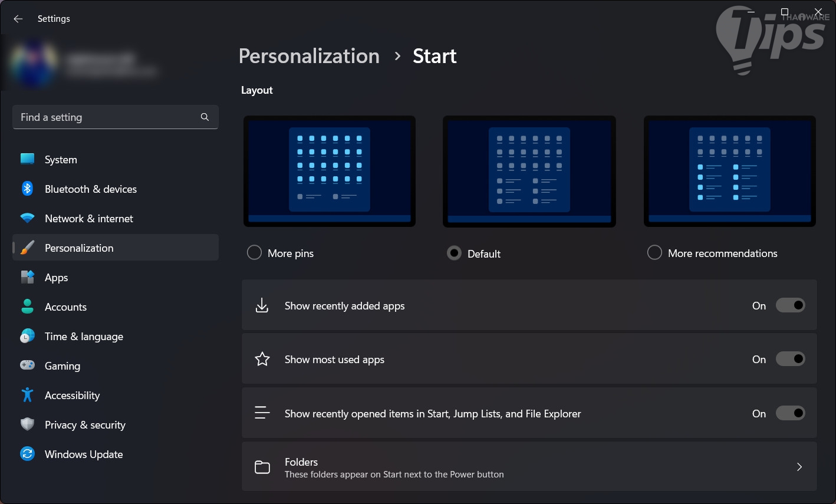Choose the More recommendations layout option

654,253
